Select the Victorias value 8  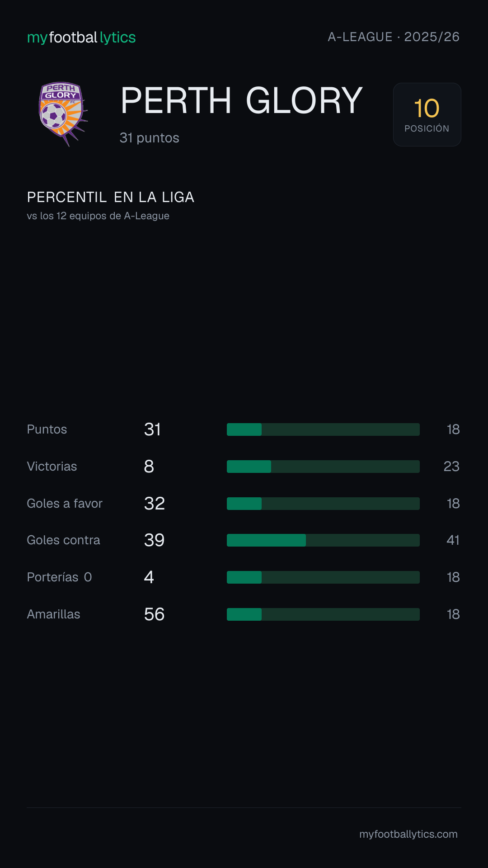coord(149,467)
